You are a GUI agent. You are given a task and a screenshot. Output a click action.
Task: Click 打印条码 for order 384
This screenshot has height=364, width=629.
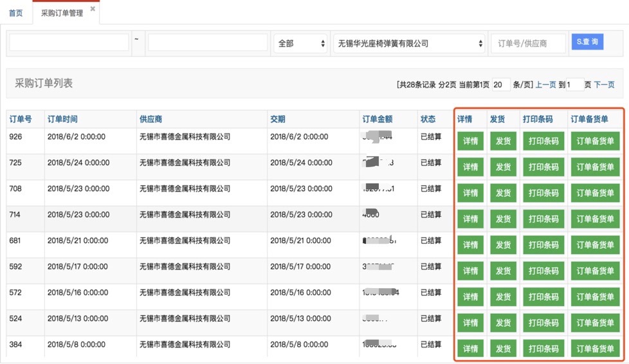(543, 349)
